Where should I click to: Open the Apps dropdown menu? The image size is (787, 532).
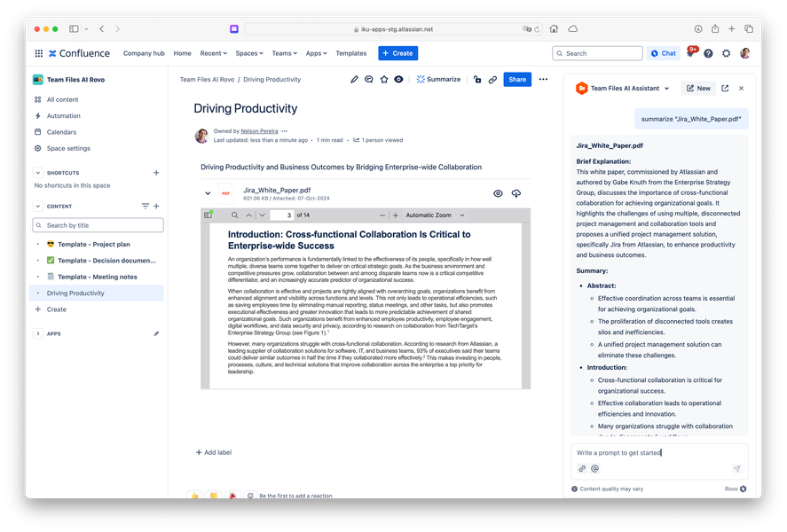tap(316, 53)
